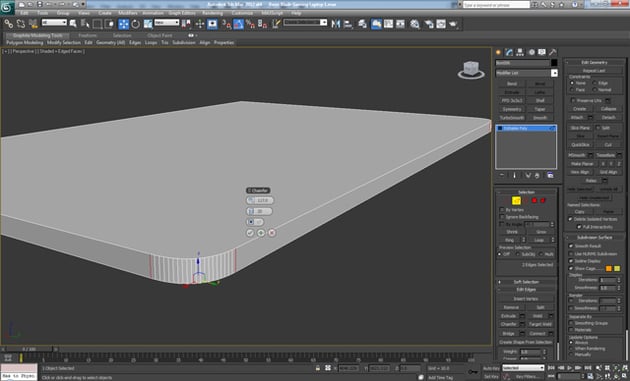Collapse the Subdivision Surface rollout
The width and height of the screenshot is (630, 381).
(x=594, y=238)
